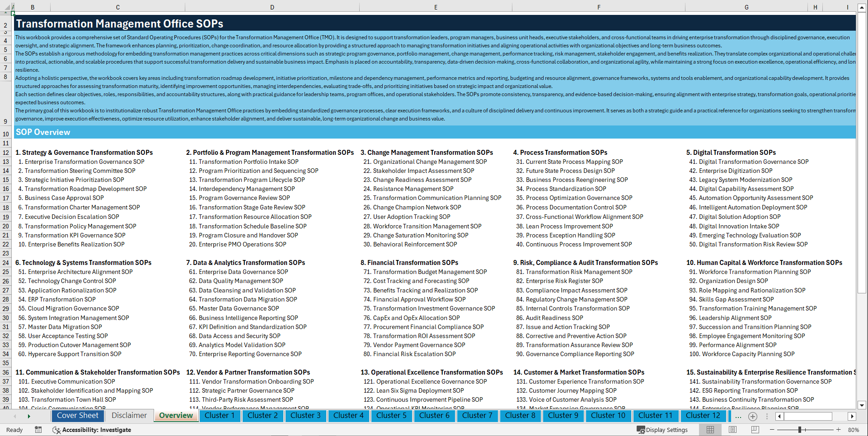This screenshot has width=868, height=436.
Task: Select column F header
Action: click(599, 7)
